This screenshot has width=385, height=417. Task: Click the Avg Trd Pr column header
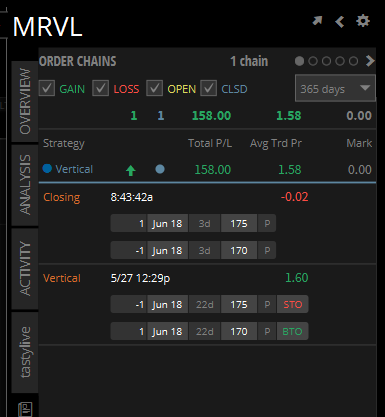[276, 143]
